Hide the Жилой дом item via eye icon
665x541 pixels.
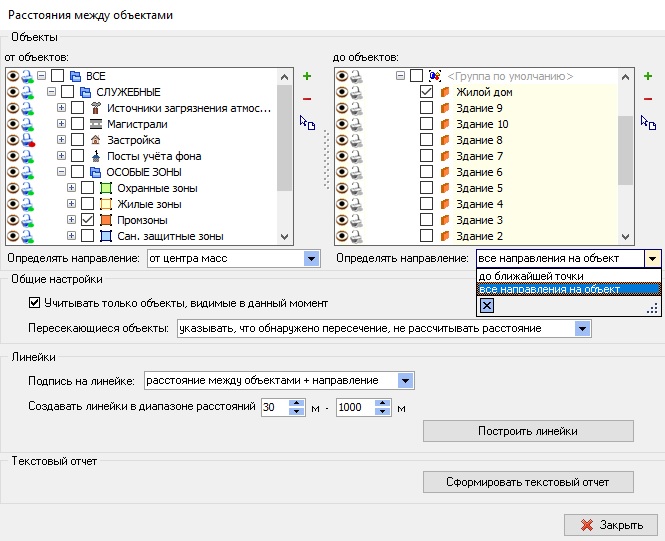pyautogui.click(x=342, y=92)
